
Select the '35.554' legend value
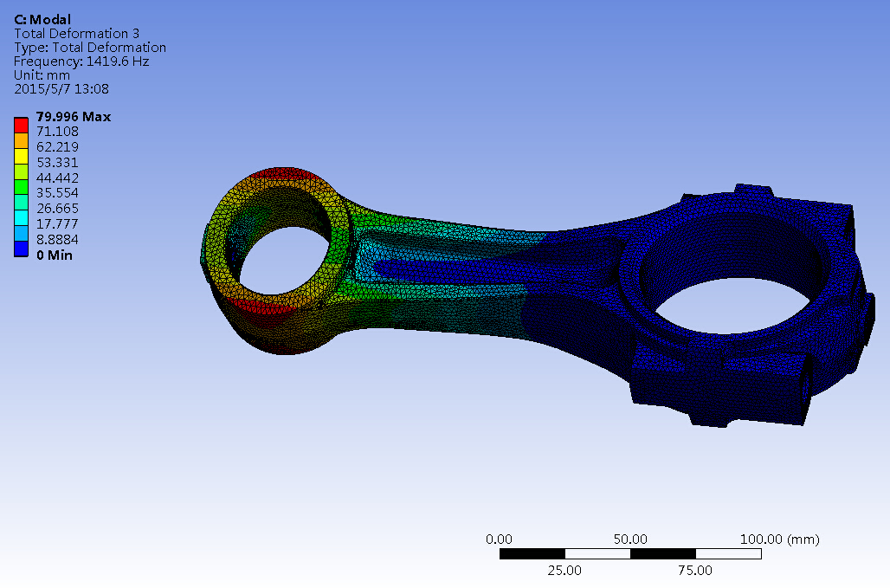57,193
